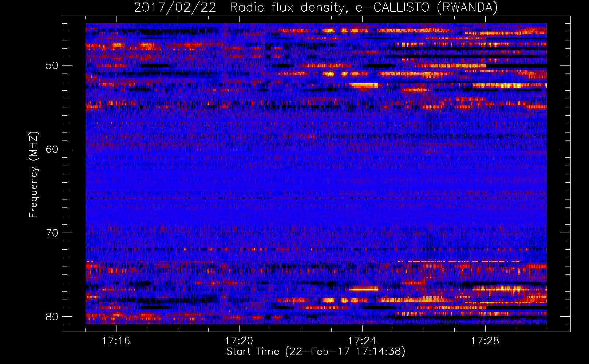This screenshot has height=364, width=589.
Task: Click the date '2017/02/22' in the title
Action: pos(175,8)
